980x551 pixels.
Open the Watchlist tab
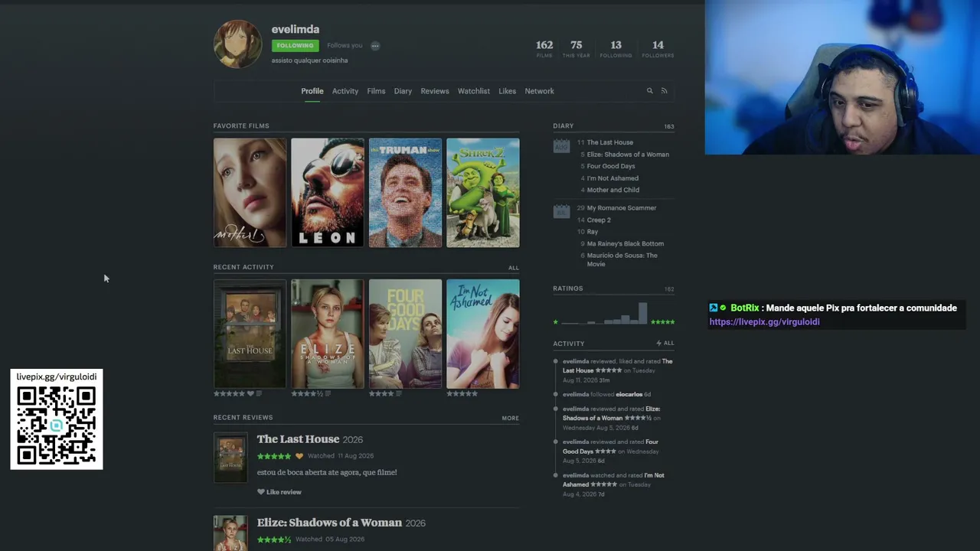[474, 91]
